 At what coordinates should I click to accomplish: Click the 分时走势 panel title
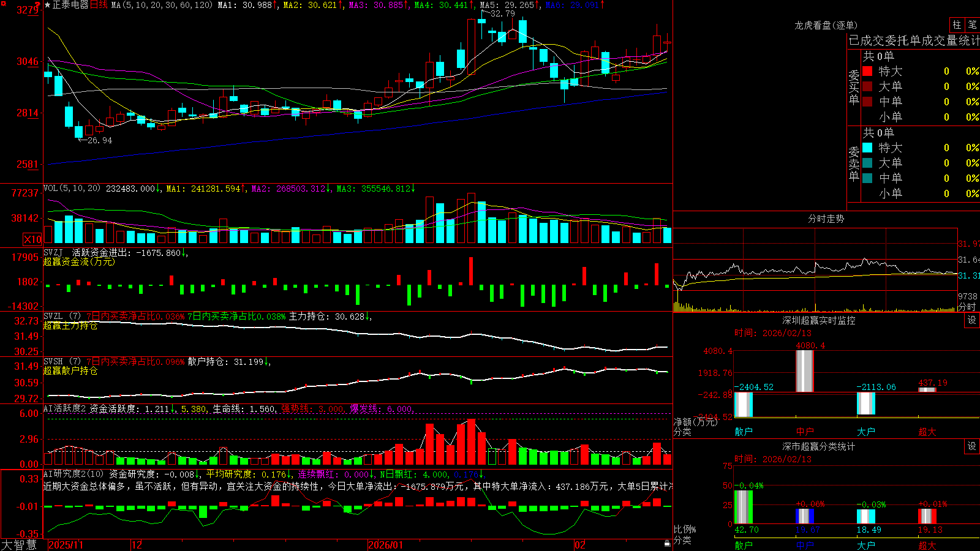click(x=826, y=219)
